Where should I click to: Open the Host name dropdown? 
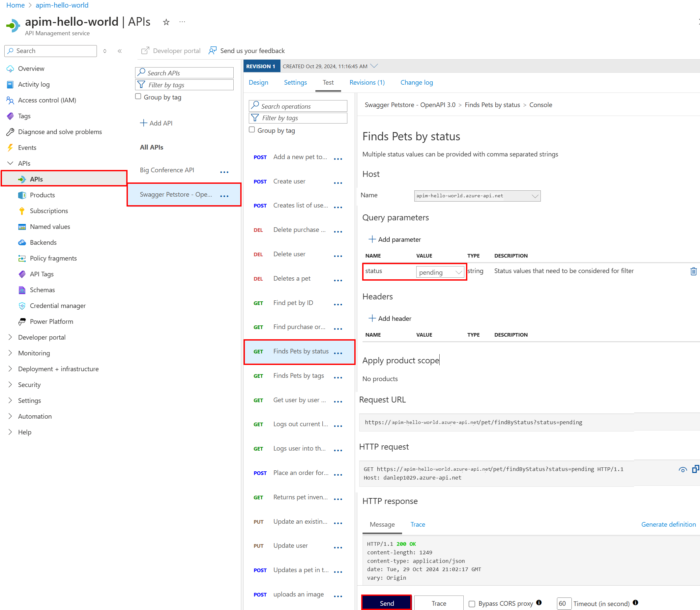477,196
